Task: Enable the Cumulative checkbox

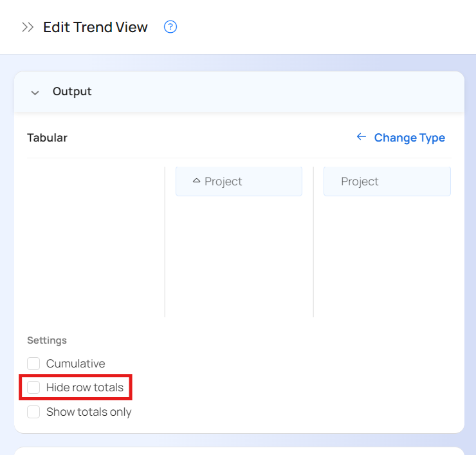Action: 33,364
